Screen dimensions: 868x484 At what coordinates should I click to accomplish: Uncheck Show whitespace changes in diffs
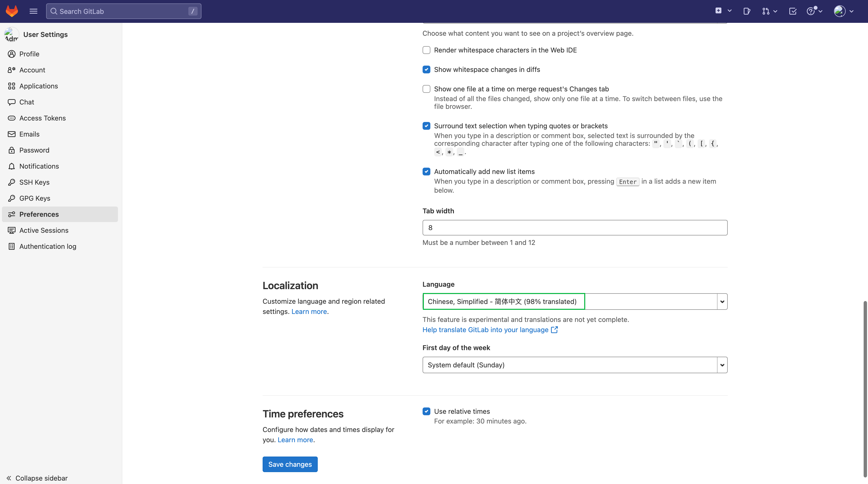(426, 69)
